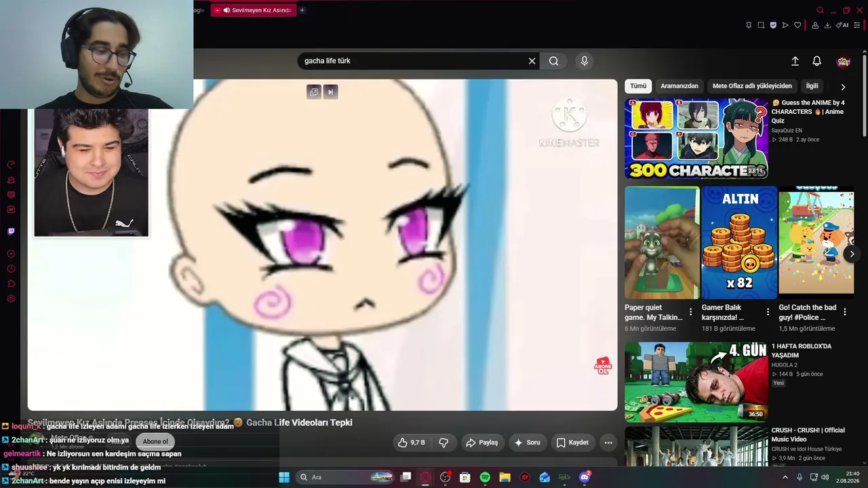Open YouTube notifications bell

click(817, 61)
